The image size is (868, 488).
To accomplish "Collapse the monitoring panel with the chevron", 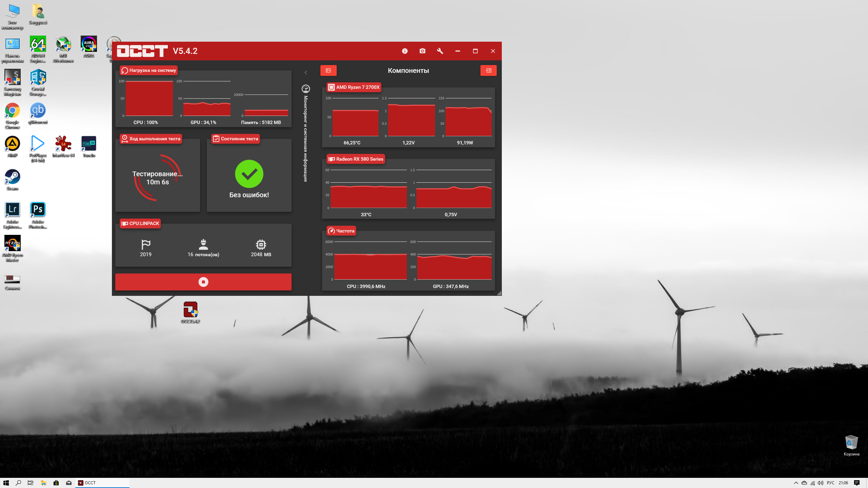I will click(x=305, y=73).
